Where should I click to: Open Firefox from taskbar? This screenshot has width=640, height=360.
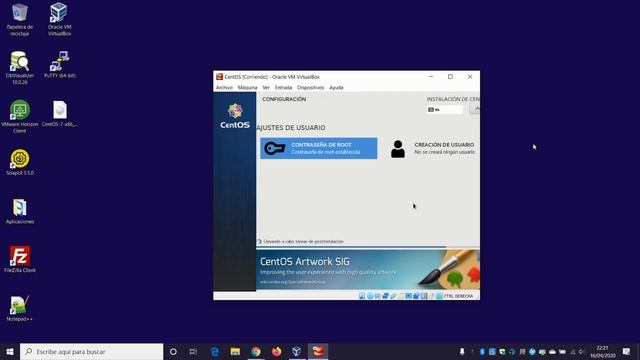click(276, 351)
